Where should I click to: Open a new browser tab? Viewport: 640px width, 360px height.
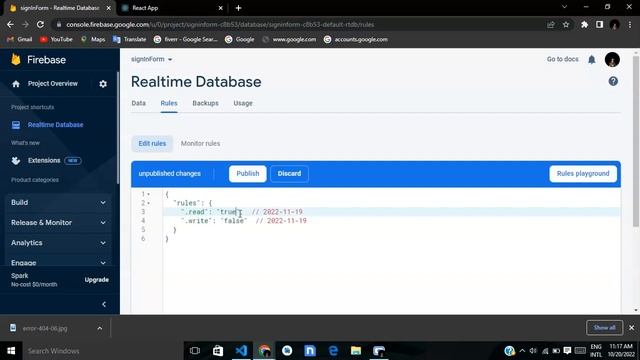pos(238,8)
